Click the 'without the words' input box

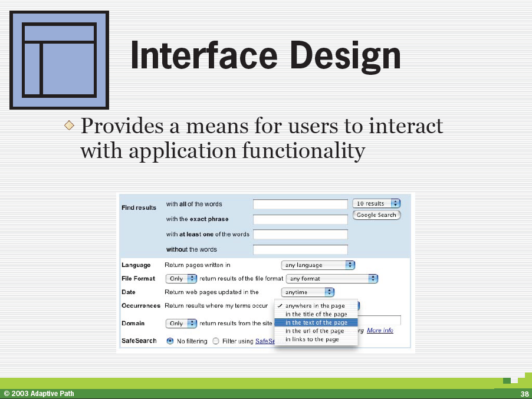[x=300, y=249]
